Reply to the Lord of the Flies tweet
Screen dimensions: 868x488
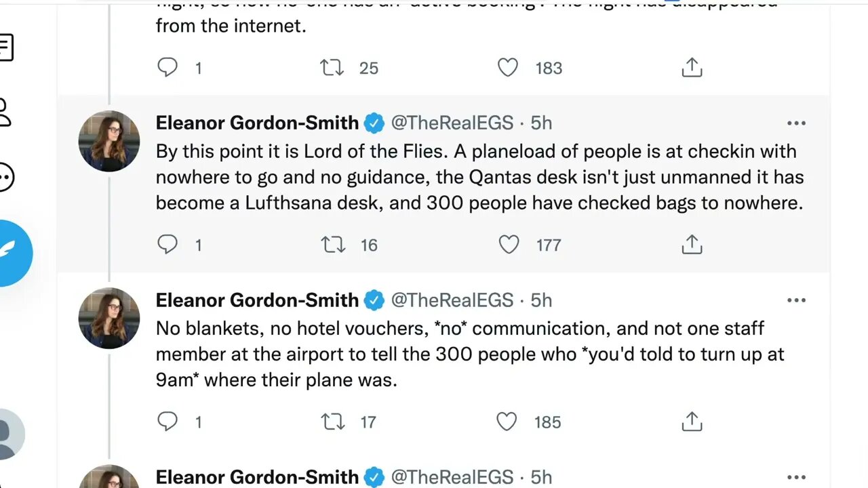coord(167,245)
